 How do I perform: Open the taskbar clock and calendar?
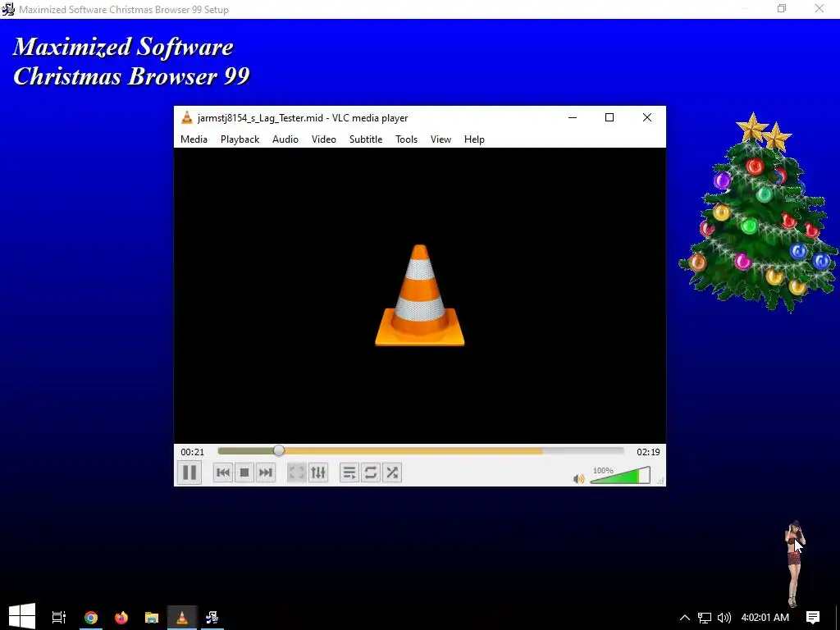coord(765,617)
